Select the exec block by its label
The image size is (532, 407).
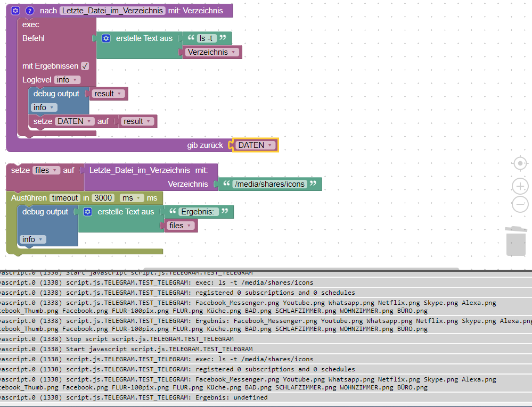[30, 24]
